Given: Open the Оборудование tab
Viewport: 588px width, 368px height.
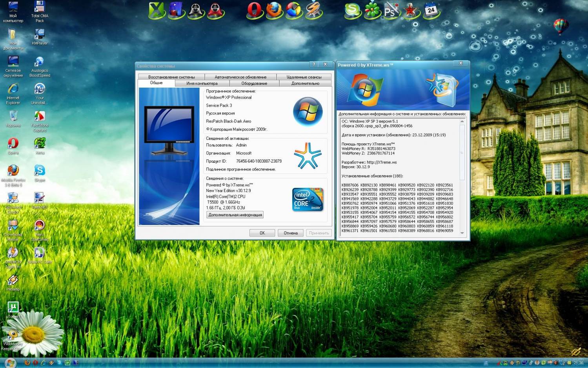Looking at the screenshot, I should [254, 83].
